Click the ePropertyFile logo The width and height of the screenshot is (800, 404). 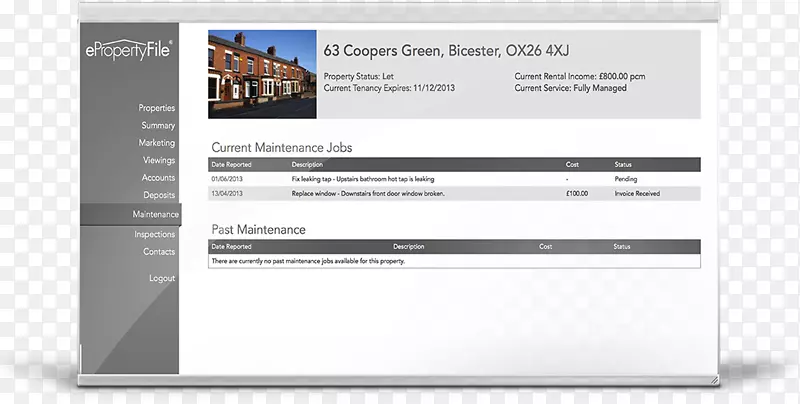coord(128,48)
